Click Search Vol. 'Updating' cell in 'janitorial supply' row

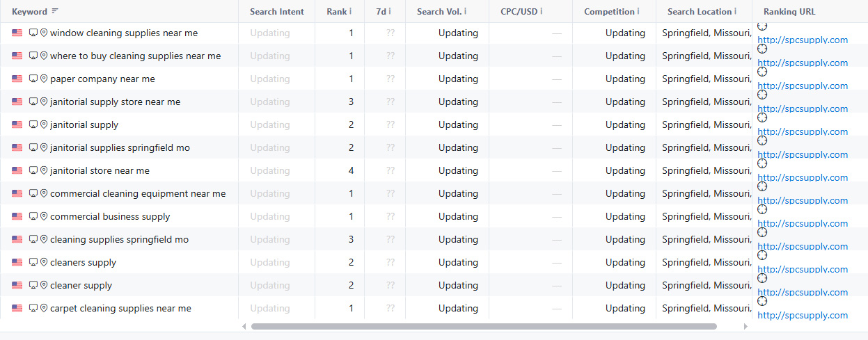[458, 124]
